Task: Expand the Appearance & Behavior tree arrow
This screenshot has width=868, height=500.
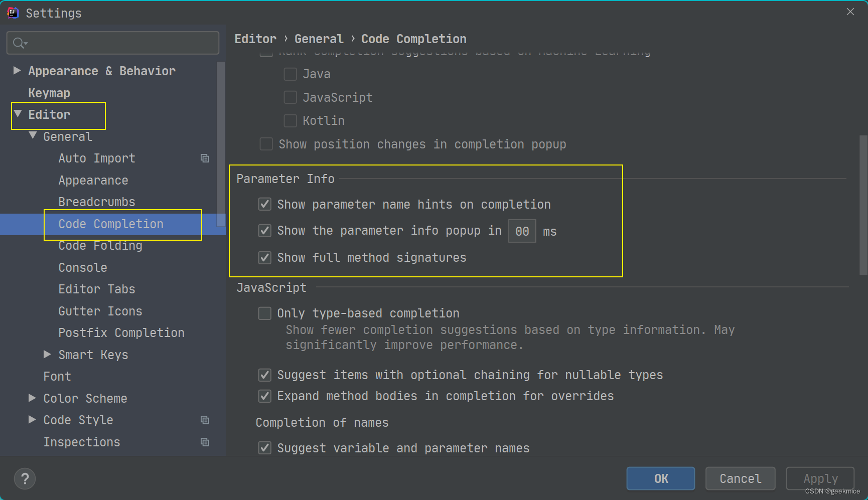Action: pos(17,71)
